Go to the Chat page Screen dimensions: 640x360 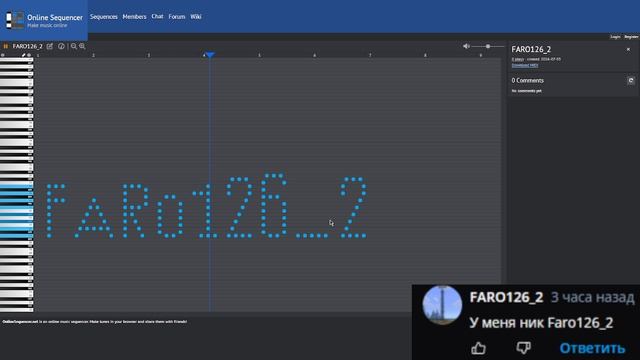(157, 17)
